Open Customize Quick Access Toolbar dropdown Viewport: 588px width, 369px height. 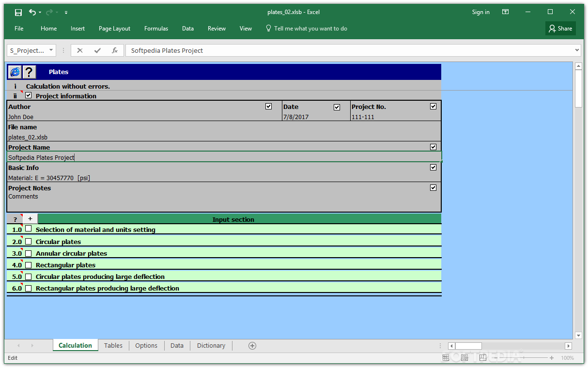[66, 13]
